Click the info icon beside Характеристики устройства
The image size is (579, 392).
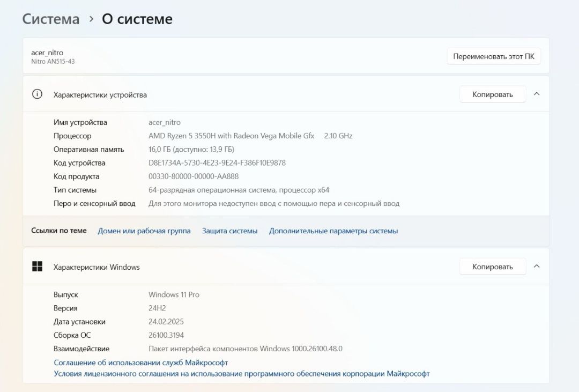pyautogui.click(x=37, y=94)
